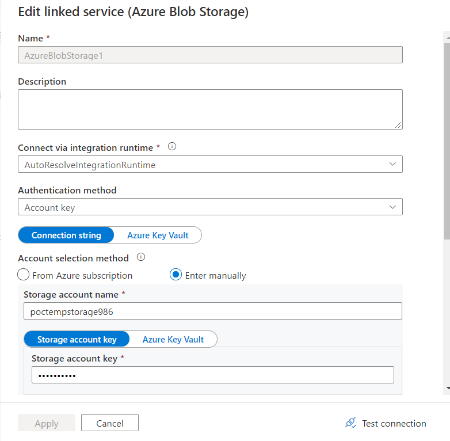Switch to Azure Key Vault beside Connection string

(x=158, y=235)
